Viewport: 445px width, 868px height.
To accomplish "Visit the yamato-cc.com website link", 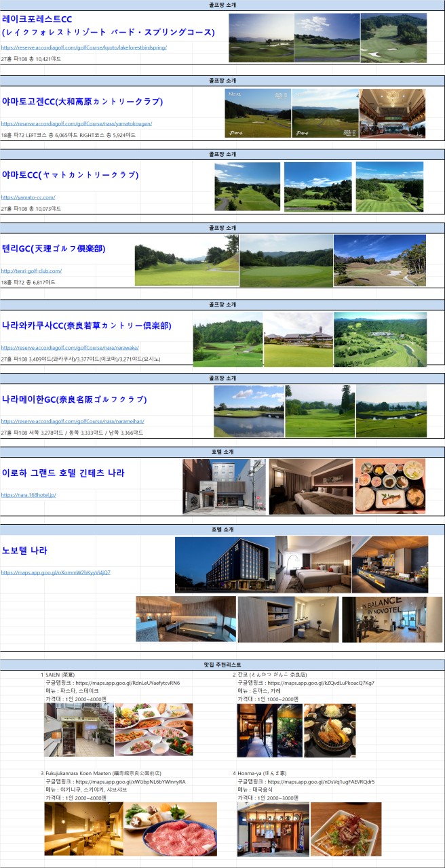I will (28, 197).
